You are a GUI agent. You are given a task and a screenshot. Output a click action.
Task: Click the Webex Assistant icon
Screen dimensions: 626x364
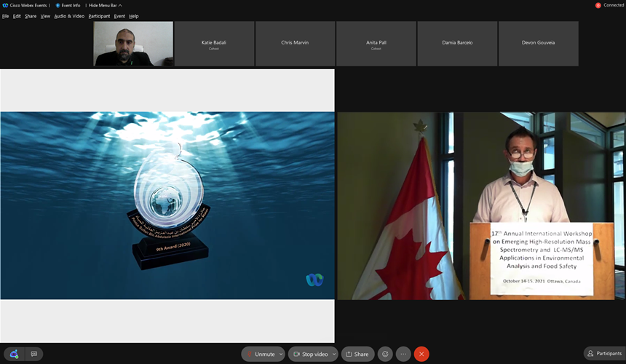[x=14, y=354]
